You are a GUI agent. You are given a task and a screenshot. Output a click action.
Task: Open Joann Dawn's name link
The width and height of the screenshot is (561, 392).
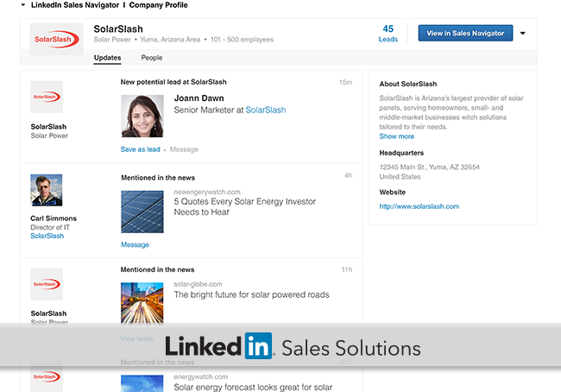click(x=199, y=98)
